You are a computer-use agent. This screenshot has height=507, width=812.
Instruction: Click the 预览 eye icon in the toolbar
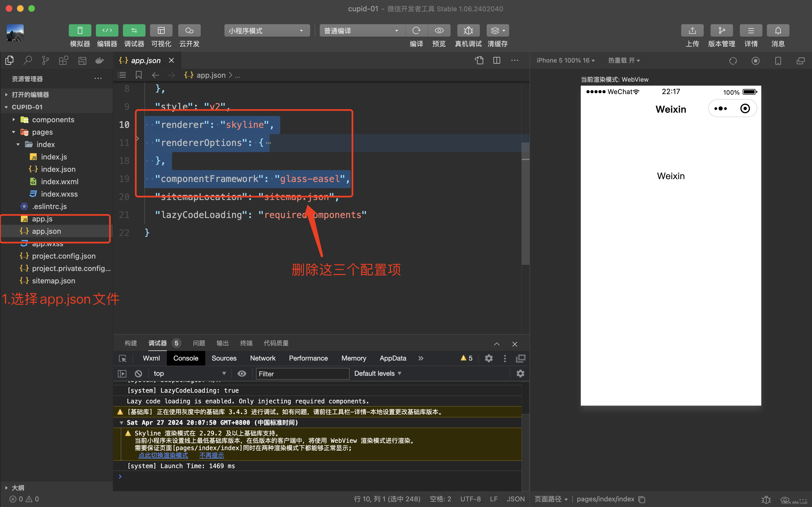click(x=439, y=30)
